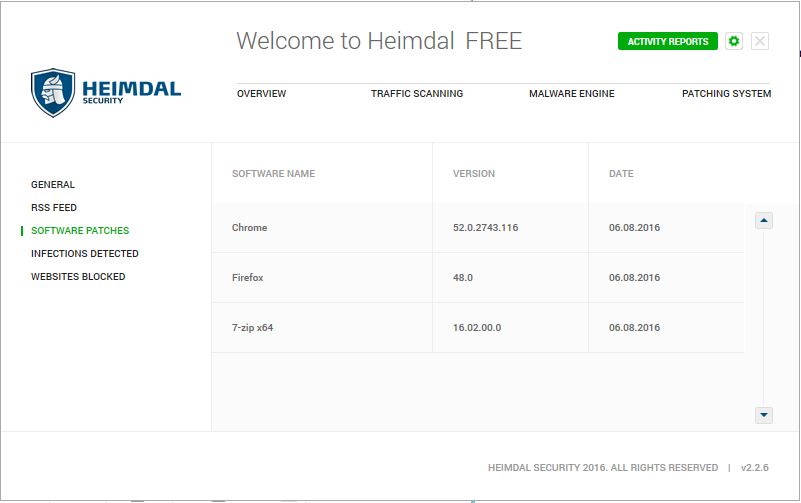Open the Traffic Scanning tab
801x503 pixels.
[417, 94]
